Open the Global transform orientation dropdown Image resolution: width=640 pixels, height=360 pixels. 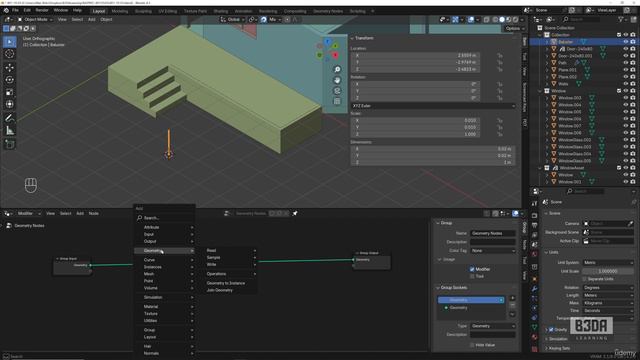(232, 19)
